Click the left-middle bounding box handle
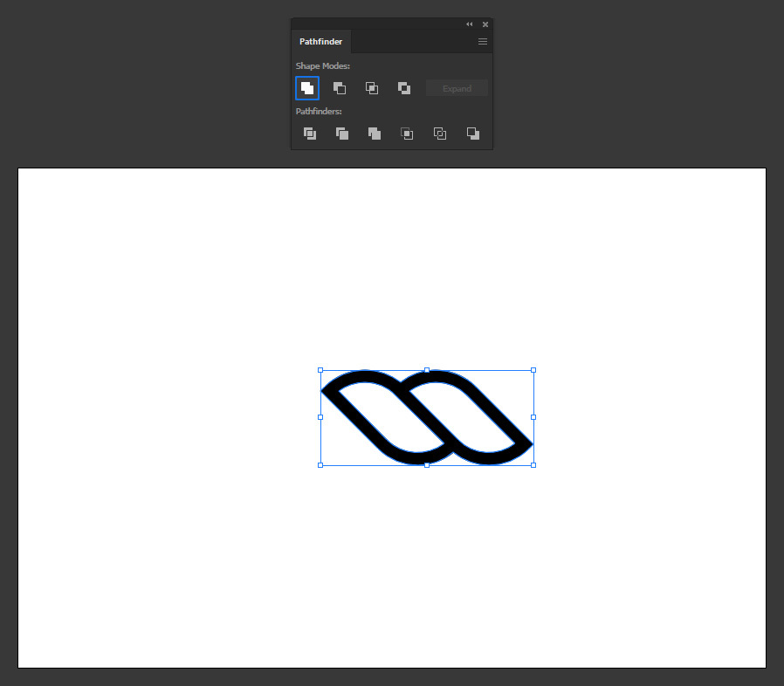The image size is (784, 686). pyautogui.click(x=320, y=417)
